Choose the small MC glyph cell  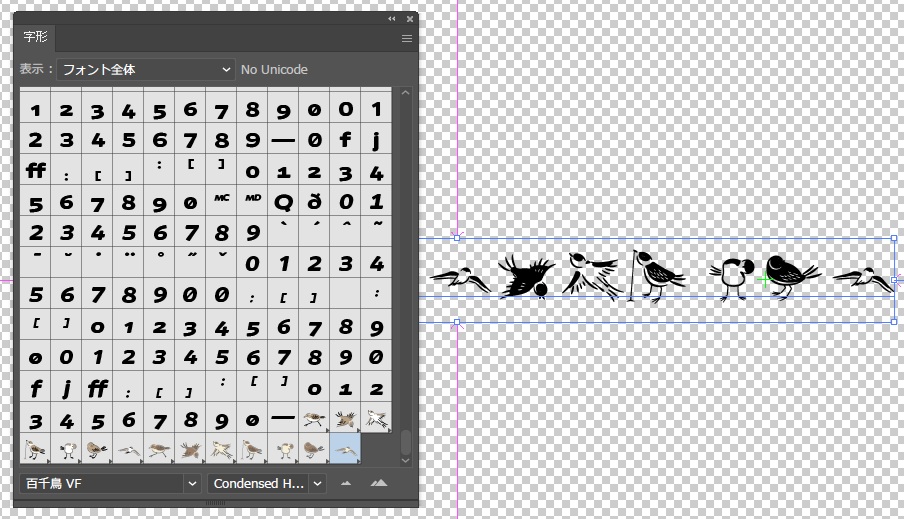click(221, 201)
